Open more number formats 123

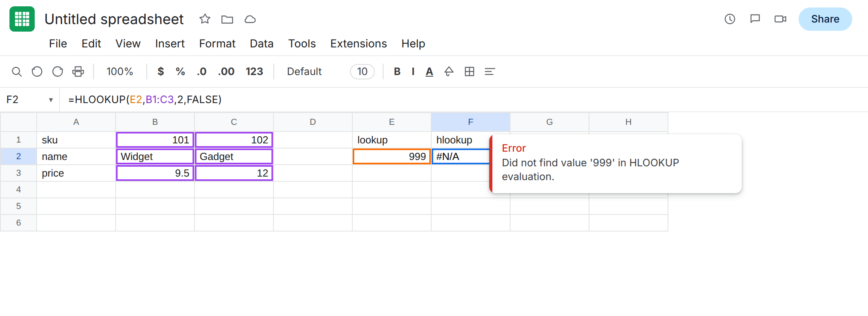254,71
